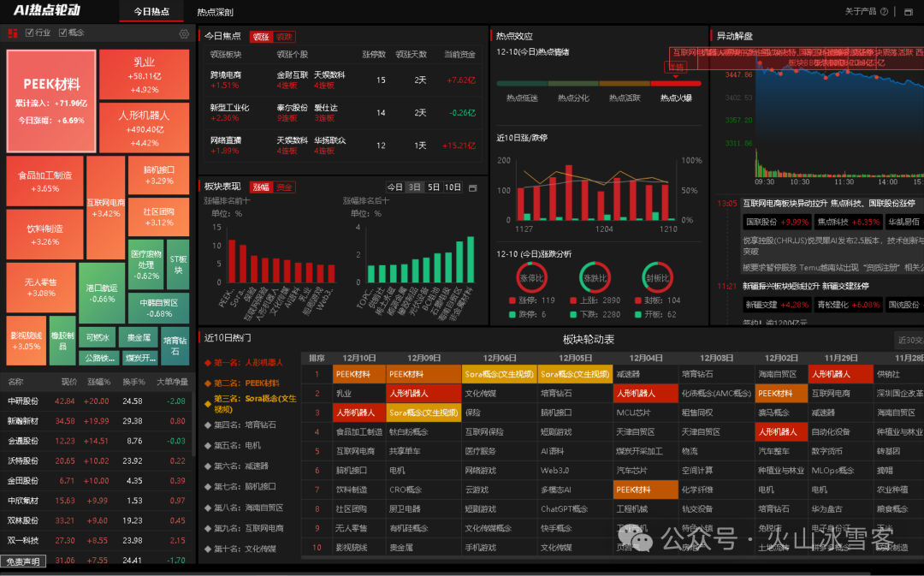Click the 热点低迷 dark green bar segment

(x=522, y=84)
